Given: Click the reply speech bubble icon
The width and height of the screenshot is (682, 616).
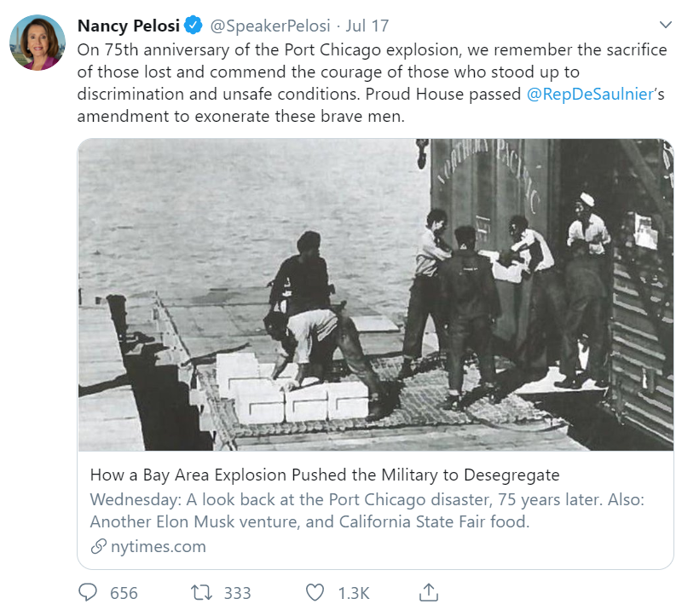Looking at the screenshot, I should 89,592.
